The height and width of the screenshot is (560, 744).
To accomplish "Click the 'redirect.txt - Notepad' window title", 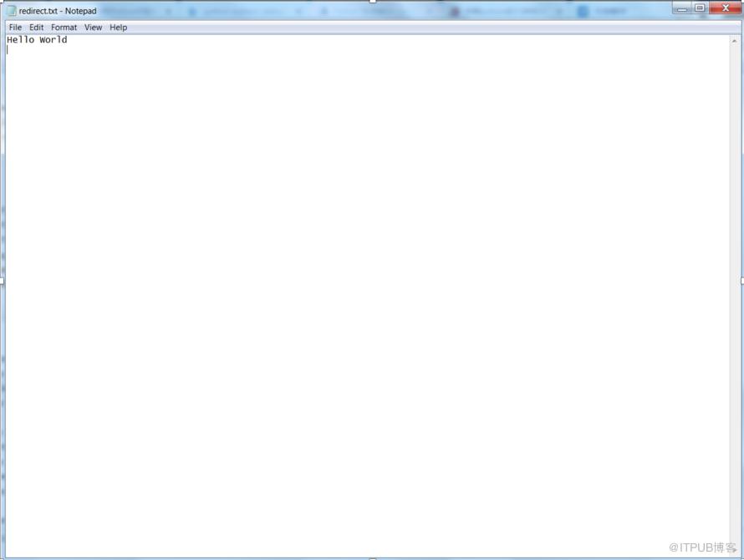I will click(x=58, y=10).
